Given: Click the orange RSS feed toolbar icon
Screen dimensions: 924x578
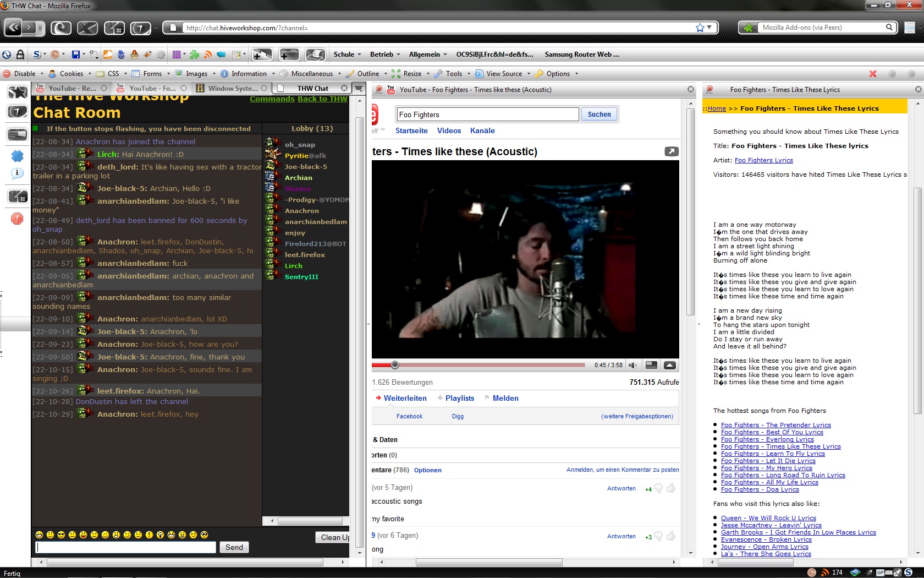Looking at the screenshot, I should click(x=208, y=54).
